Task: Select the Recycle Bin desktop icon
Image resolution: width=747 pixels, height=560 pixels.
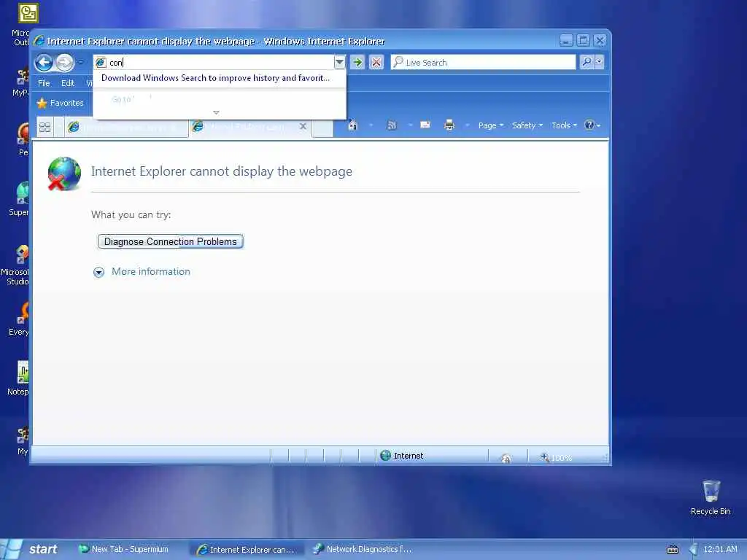Action: (x=711, y=497)
